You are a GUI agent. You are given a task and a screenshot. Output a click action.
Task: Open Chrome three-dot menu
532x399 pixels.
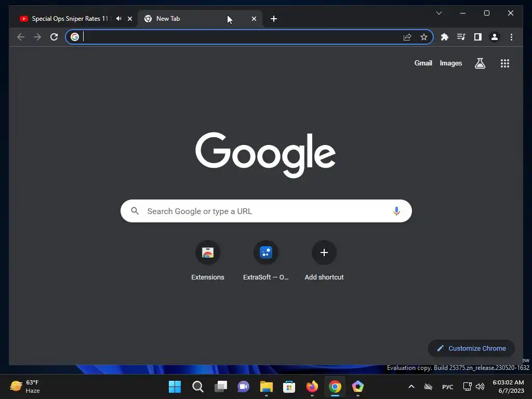(x=511, y=37)
